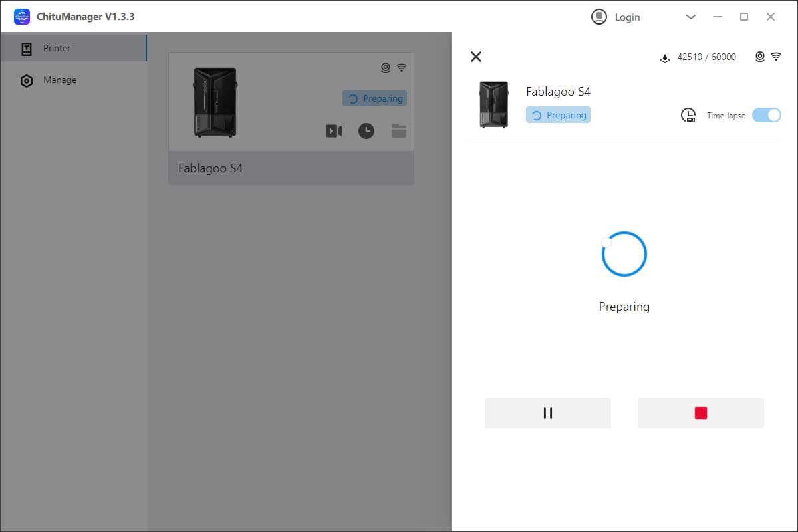Expand the title bar dropdown chevron
The image size is (798, 532).
[x=691, y=17]
